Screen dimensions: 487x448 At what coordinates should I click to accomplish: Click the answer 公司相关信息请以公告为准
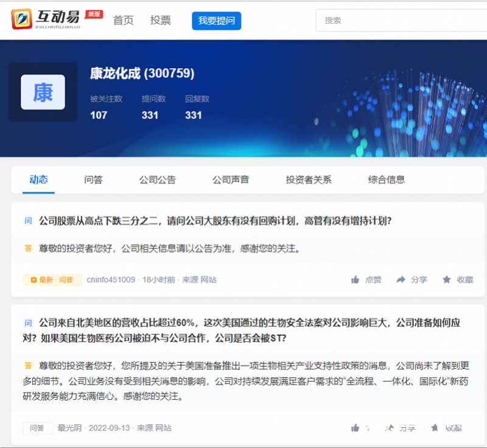(x=169, y=249)
